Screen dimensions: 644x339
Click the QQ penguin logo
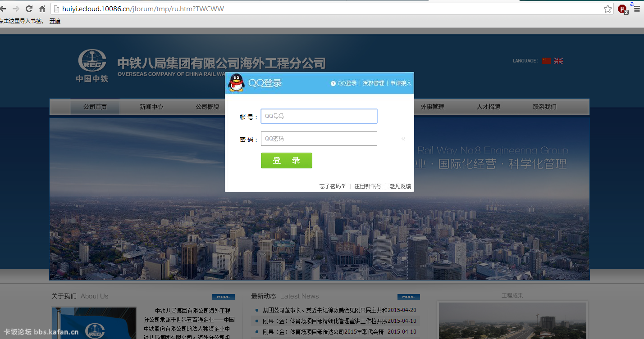click(x=236, y=83)
